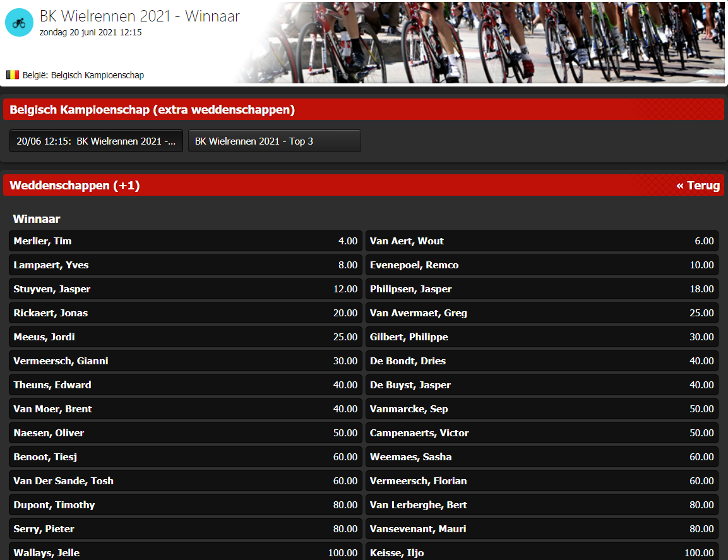Pick Evenepoel, Remco to win
Viewport: 728px width, 560px height.
(x=542, y=265)
